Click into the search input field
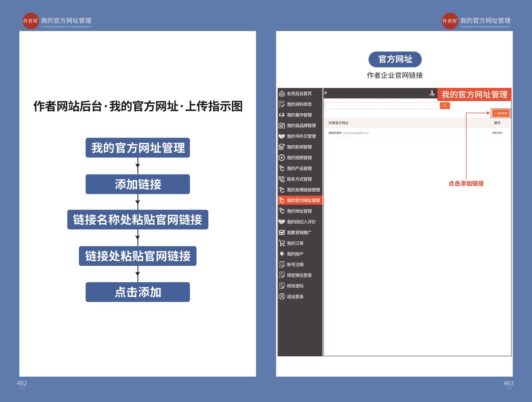The image size is (532, 402). (382, 106)
